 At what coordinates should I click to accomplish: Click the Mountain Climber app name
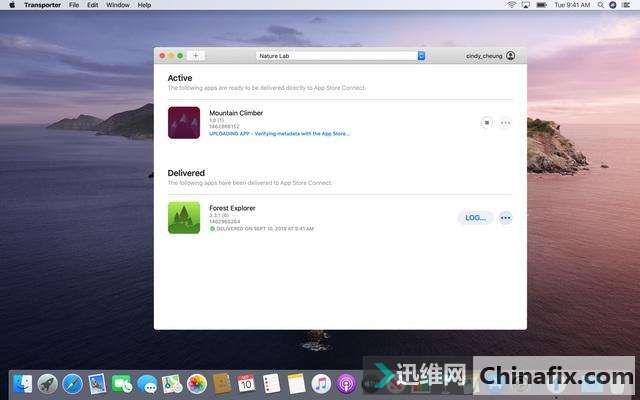[x=236, y=113]
